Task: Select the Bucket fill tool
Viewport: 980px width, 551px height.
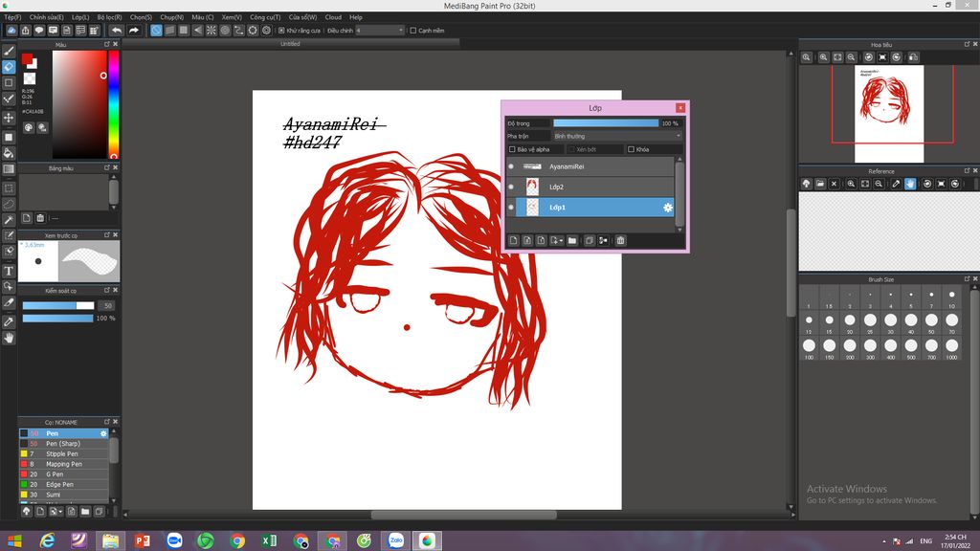Action: (x=9, y=153)
